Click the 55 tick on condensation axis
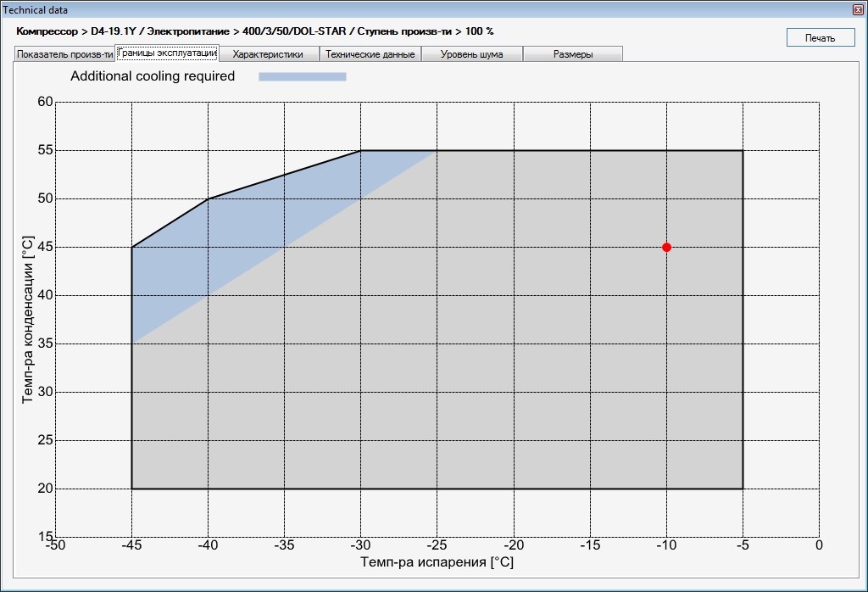This screenshot has height=592, width=868. pyautogui.click(x=46, y=150)
